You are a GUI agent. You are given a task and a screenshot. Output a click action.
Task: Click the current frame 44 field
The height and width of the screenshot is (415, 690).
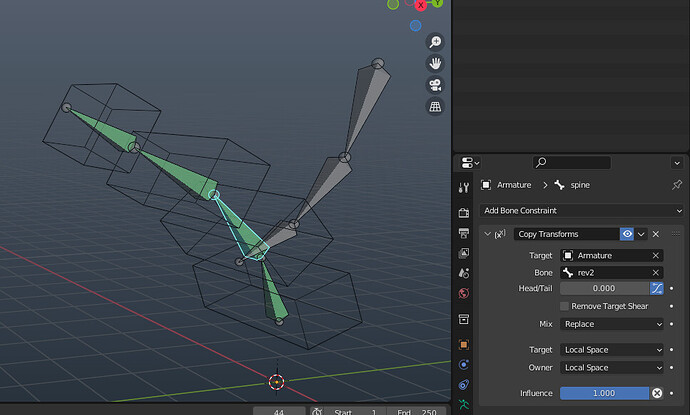[279, 411]
